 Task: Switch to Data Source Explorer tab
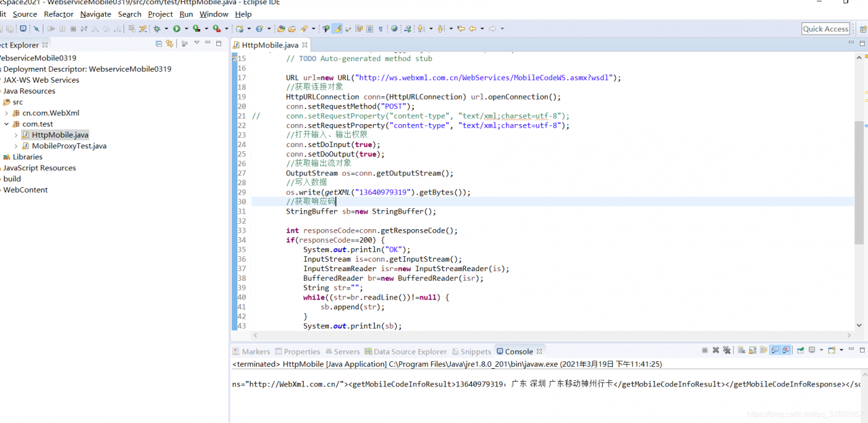(406, 351)
